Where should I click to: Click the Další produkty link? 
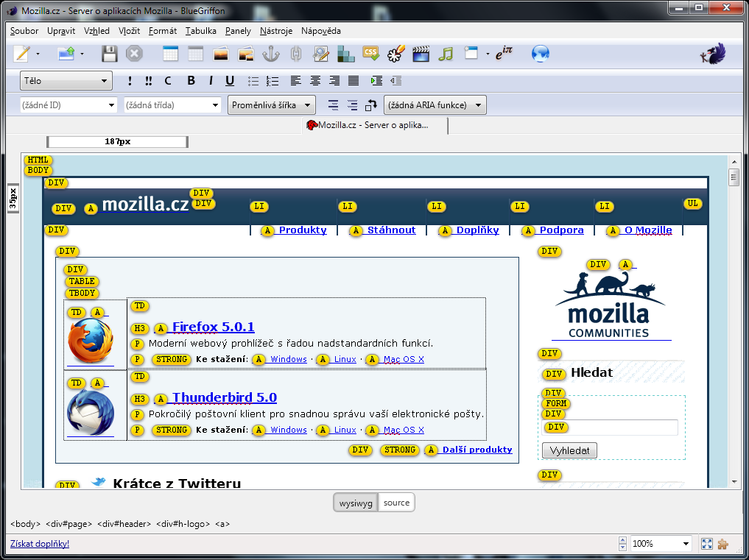point(477,450)
